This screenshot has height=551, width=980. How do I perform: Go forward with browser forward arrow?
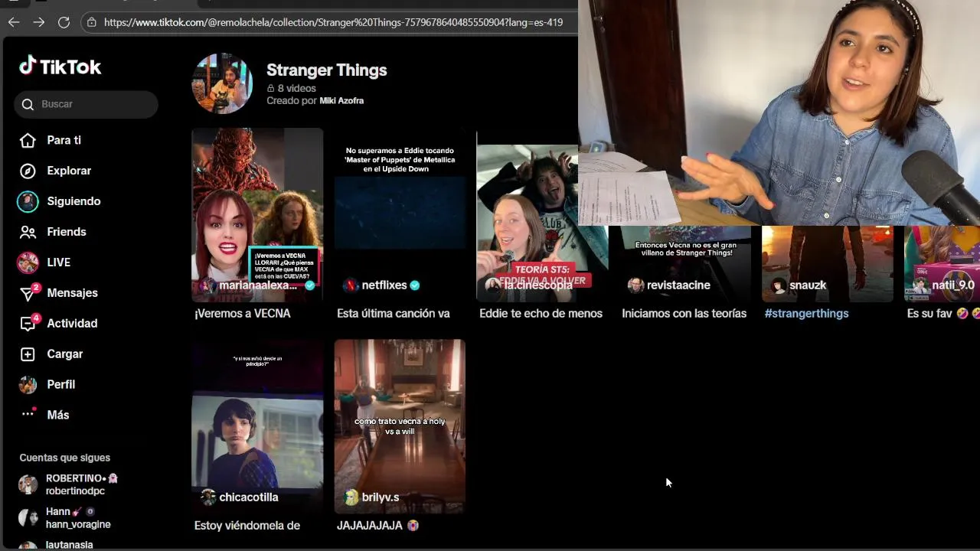click(39, 22)
